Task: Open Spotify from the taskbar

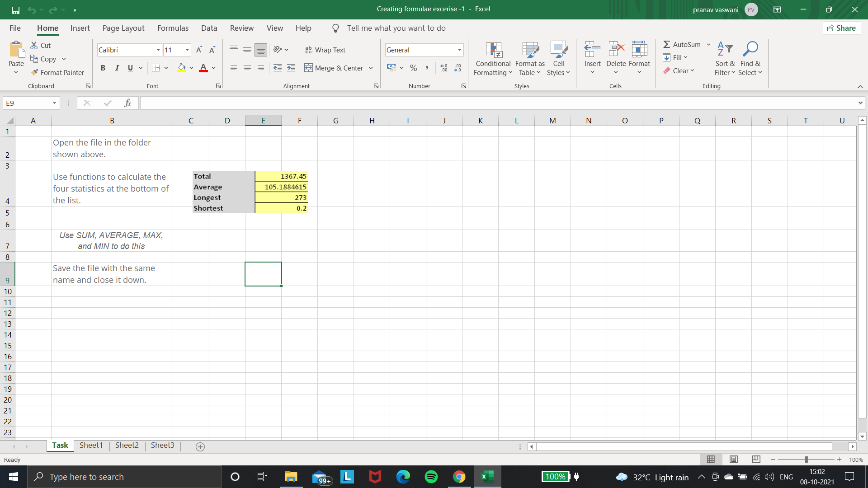Action: click(x=431, y=477)
